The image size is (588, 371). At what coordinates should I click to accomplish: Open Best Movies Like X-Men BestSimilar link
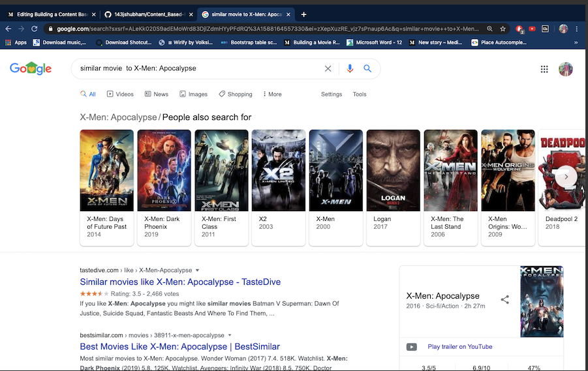(x=179, y=347)
